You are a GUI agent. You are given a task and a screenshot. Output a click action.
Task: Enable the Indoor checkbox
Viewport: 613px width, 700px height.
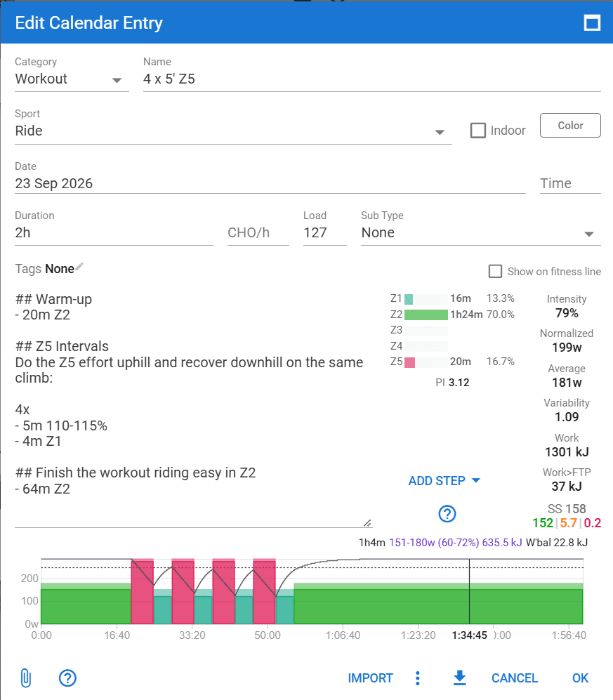(x=477, y=131)
